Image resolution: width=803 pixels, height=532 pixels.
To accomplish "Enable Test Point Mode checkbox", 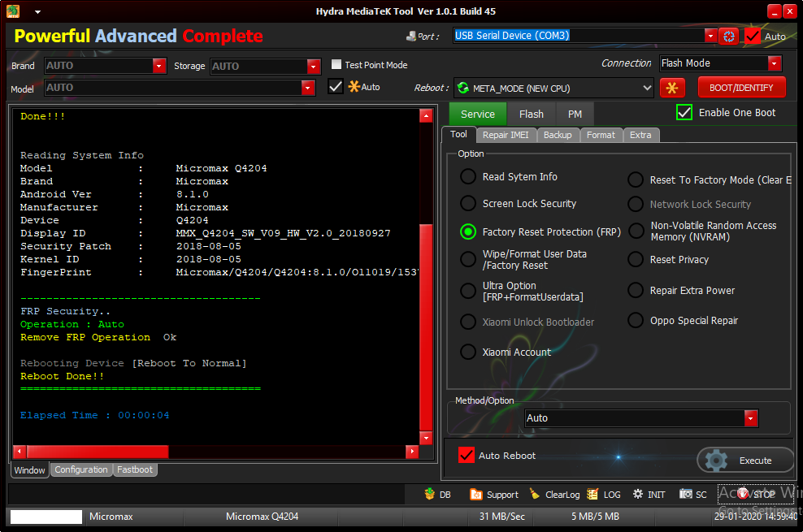I will pos(336,65).
